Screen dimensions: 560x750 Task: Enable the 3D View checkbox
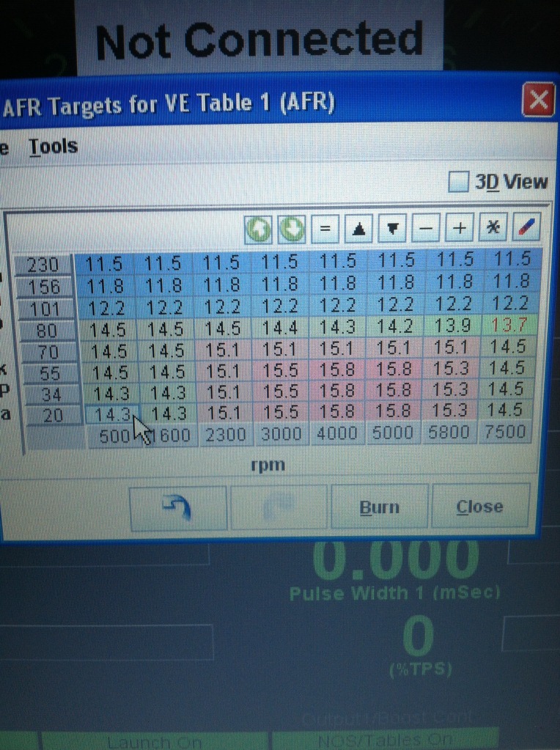point(458,183)
